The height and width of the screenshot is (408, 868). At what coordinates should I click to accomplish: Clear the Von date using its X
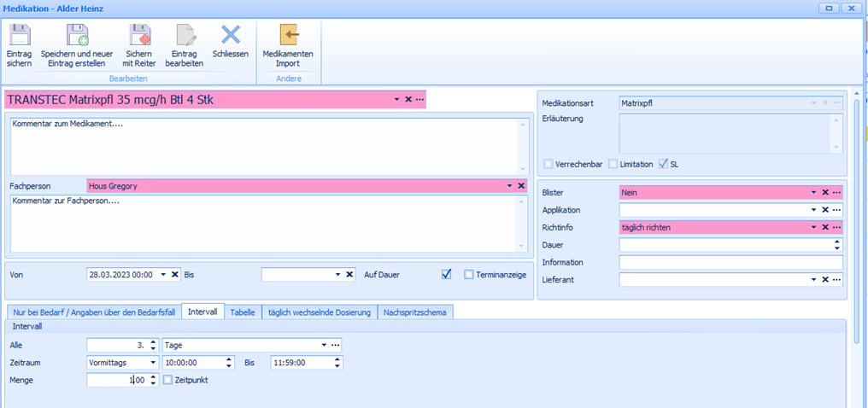[x=174, y=275]
